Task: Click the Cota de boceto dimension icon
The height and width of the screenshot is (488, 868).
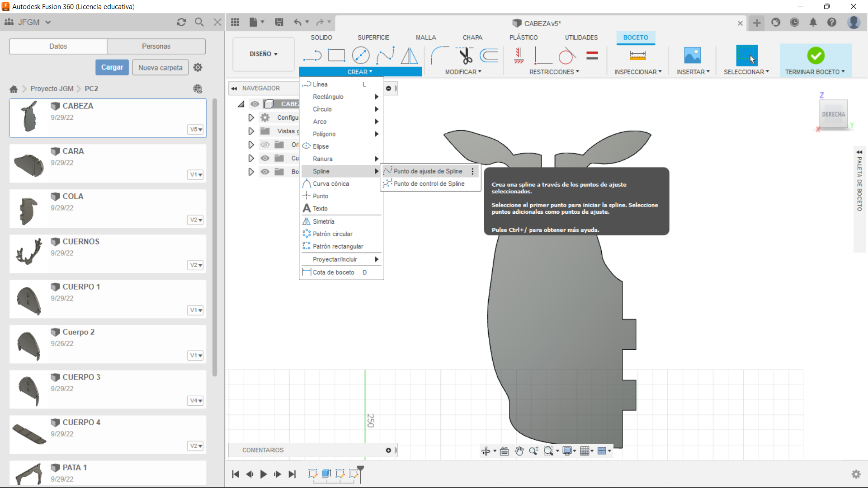Action: 307,272
